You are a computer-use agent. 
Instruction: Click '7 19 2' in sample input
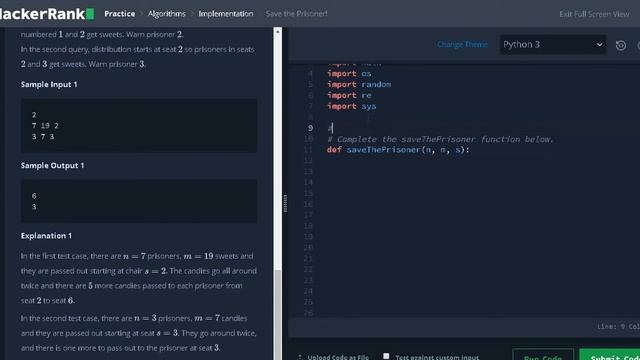click(x=45, y=126)
